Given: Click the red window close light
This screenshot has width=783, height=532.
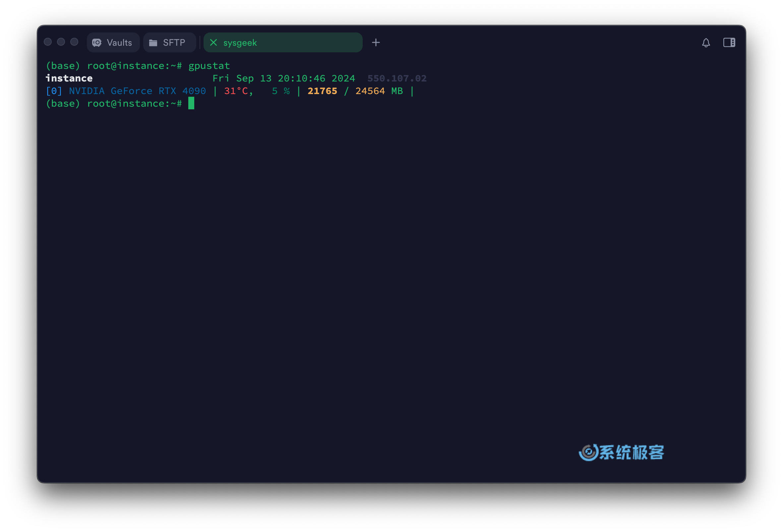Looking at the screenshot, I should 48,42.
